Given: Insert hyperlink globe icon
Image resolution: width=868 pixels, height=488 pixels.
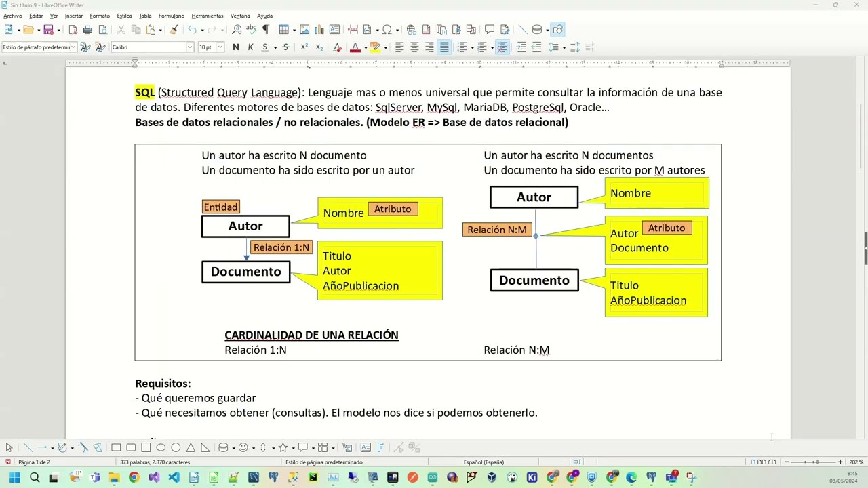Looking at the screenshot, I should click(411, 30).
